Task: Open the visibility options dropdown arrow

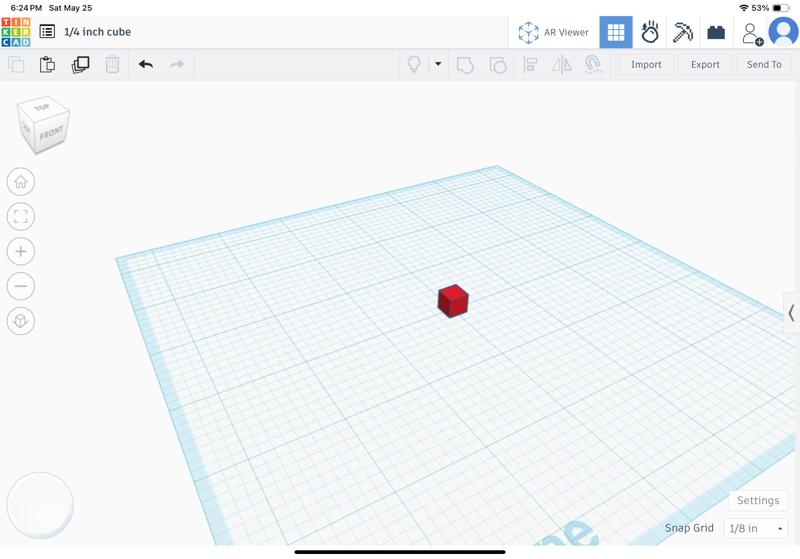Action: pyautogui.click(x=438, y=64)
